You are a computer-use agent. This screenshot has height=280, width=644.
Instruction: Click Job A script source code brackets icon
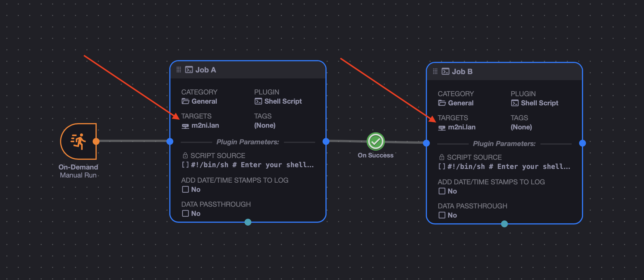[x=185, y=165]
